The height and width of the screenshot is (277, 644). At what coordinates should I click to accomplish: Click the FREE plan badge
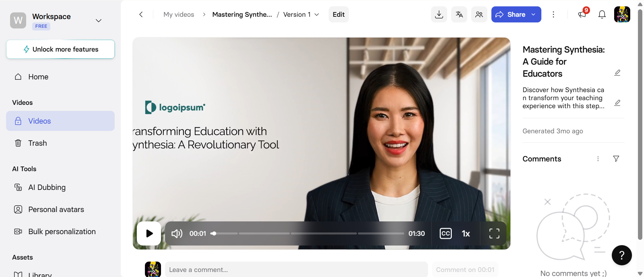41,26
